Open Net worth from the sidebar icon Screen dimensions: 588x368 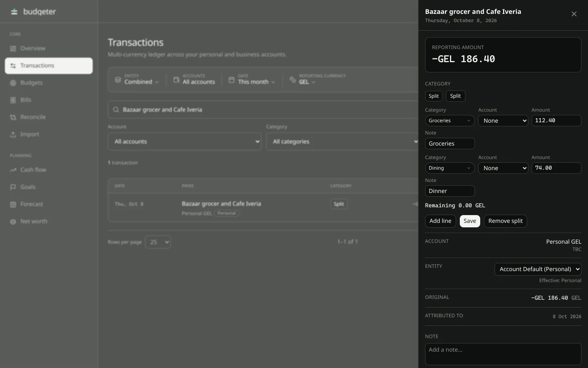[13, 221]
